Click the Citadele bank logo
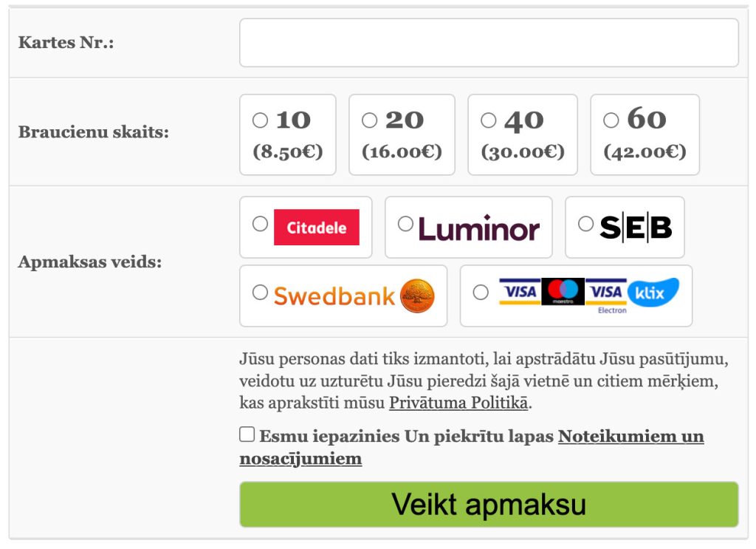The height and width of the screenshot is (549, 756). click(316, 228)
